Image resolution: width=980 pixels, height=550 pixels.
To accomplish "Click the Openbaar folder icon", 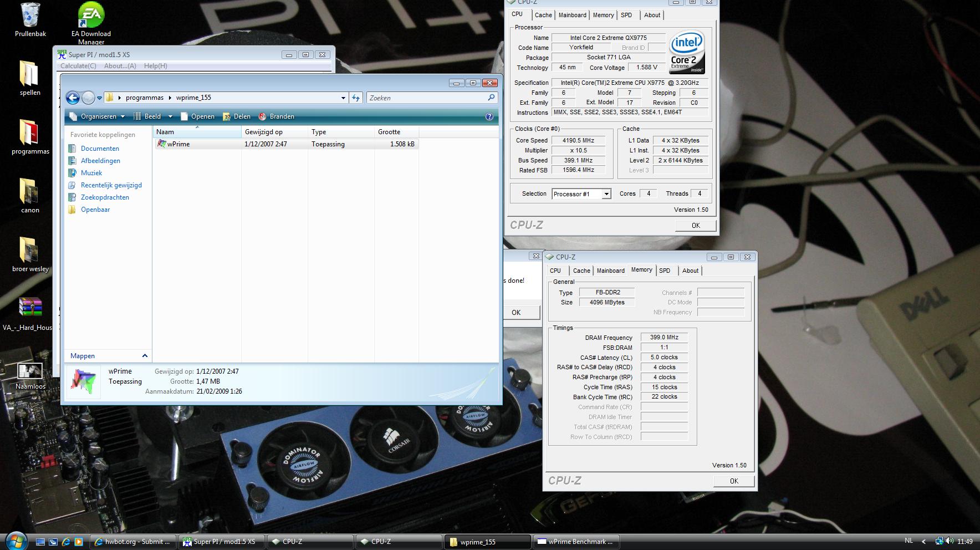I will pos(72,210).
